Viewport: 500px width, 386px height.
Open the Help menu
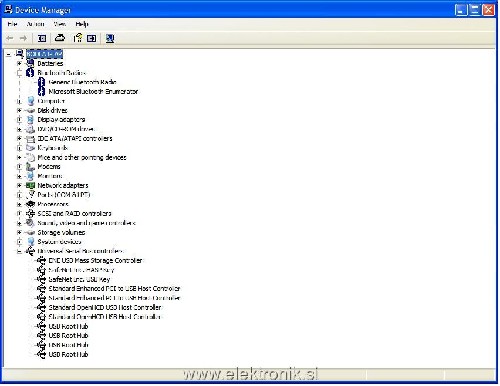pyautogui.click(x=82, y=24)
